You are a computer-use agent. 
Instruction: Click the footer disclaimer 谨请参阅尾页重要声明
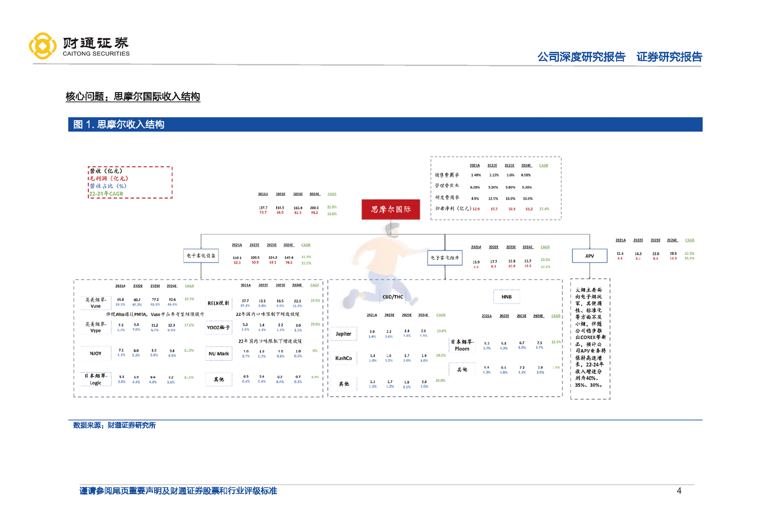[178, 491]
